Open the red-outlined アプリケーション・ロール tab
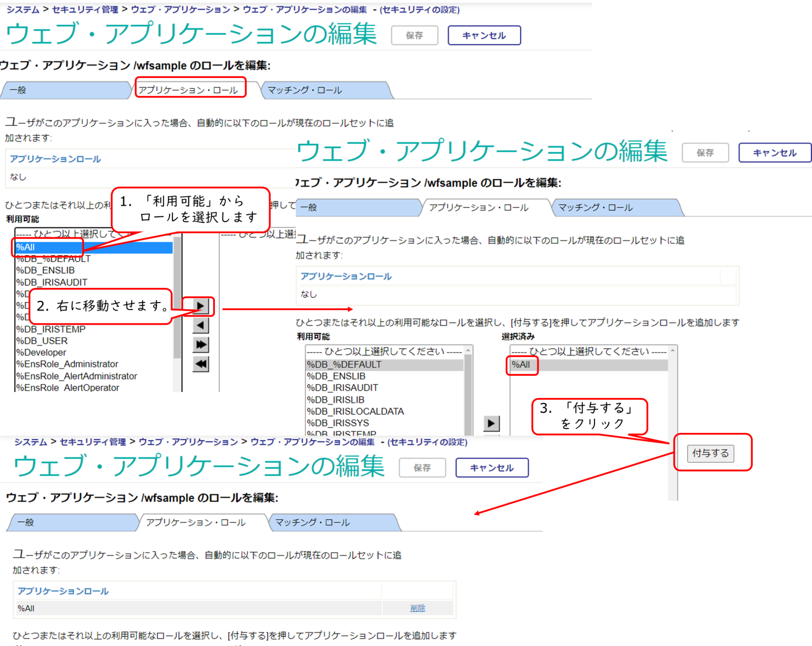 [188, 90]
